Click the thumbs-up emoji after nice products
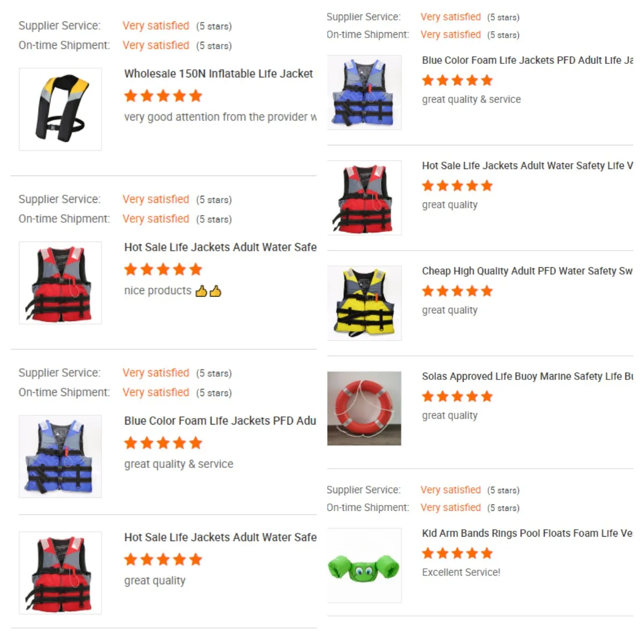644x644 pixels. pos(208,291)
